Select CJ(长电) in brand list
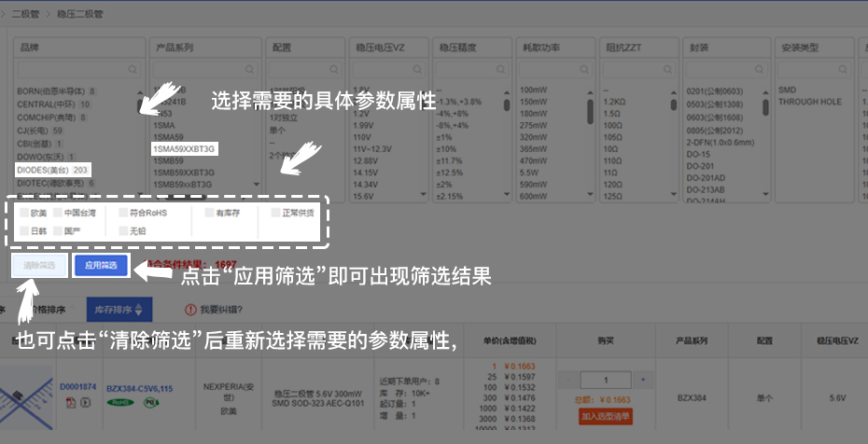The height and width of the screenshot is (444, 868). click(x=40, y=131)
